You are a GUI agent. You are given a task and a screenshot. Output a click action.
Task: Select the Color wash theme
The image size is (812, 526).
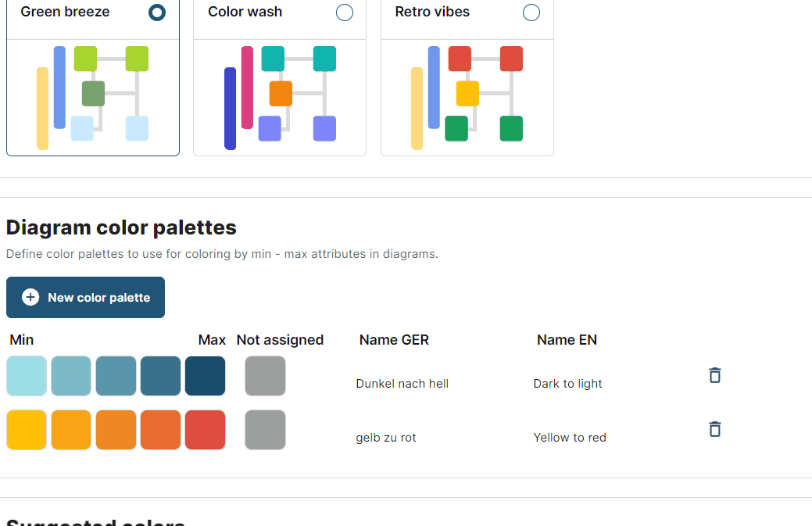(344, 13)
